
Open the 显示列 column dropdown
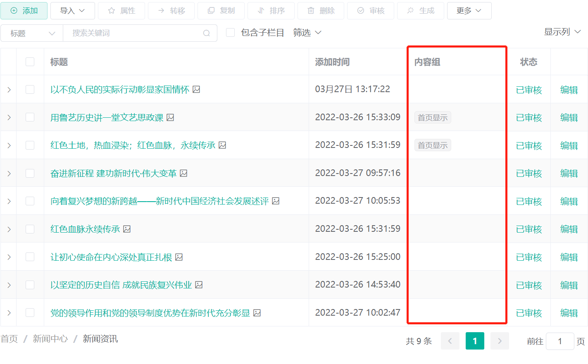click(562, 32)
